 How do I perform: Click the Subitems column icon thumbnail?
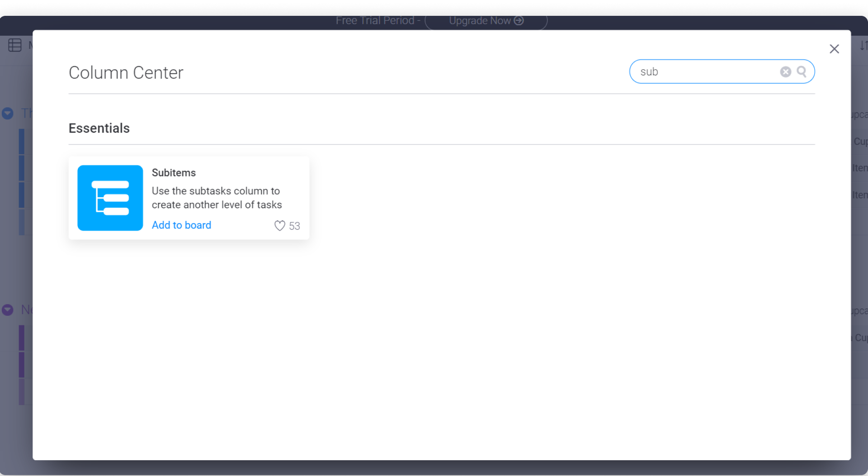[110, 198]
